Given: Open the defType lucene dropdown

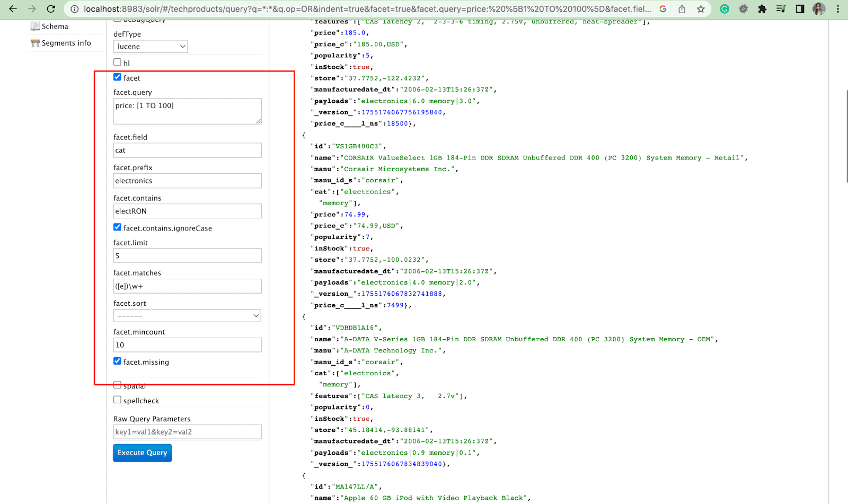Looking at the screenshot, I should [151, 47].
